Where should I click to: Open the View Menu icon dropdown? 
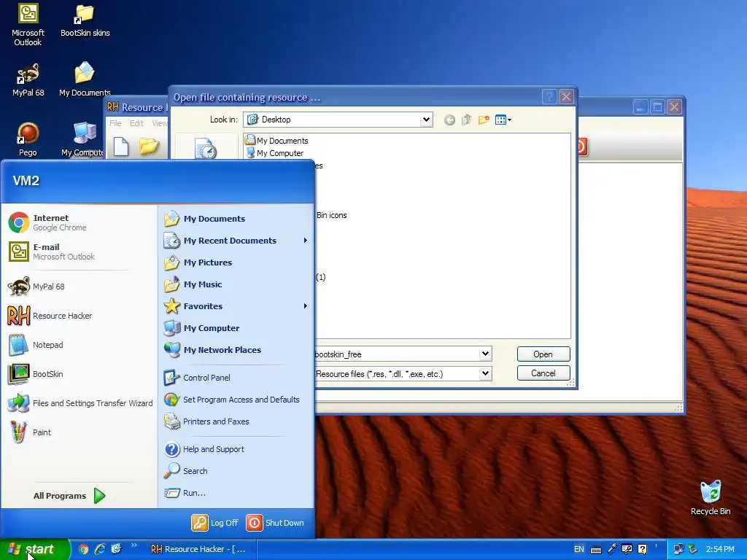(503, 120)
